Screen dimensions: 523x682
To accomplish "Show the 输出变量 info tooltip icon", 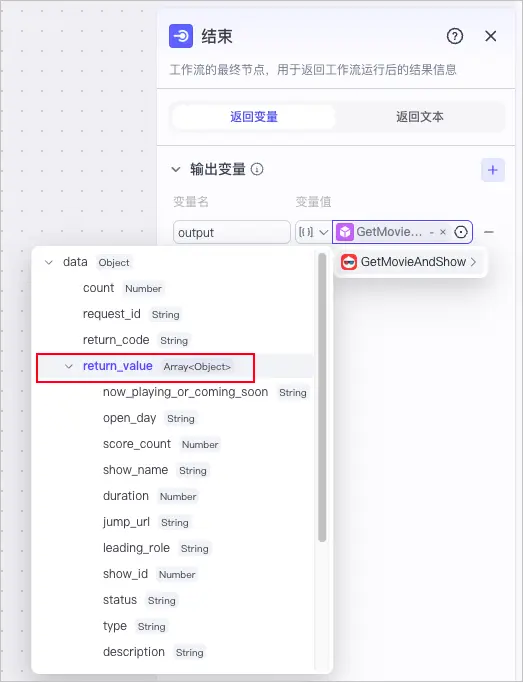I will tap(257, 169).
